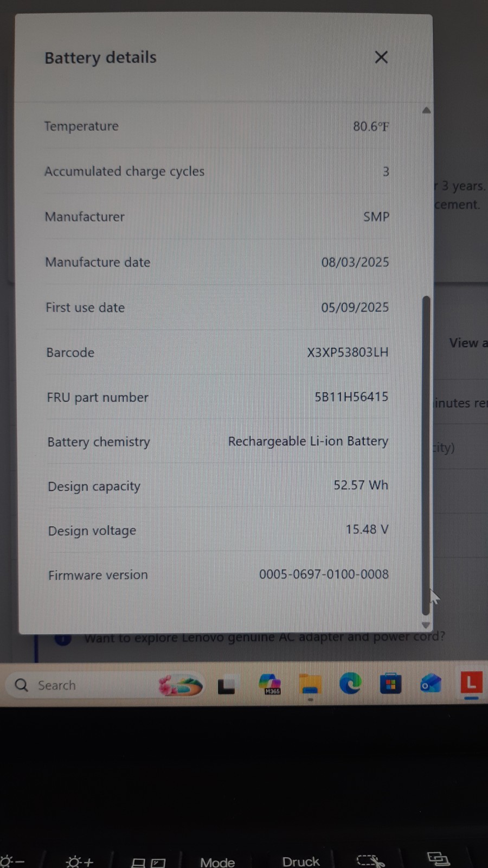
Task: Open File Explorer from the taskbar
Action: pyautogui.click(x=310, y=685)
